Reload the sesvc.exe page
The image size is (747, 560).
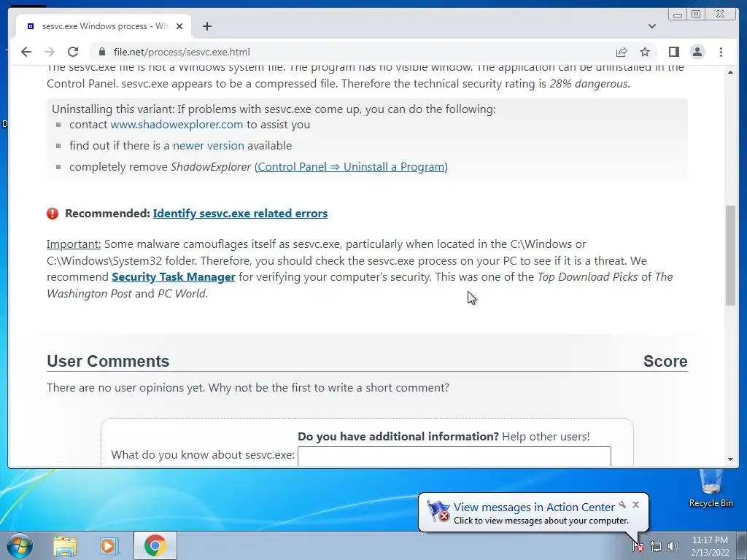[x=73, y=52]
